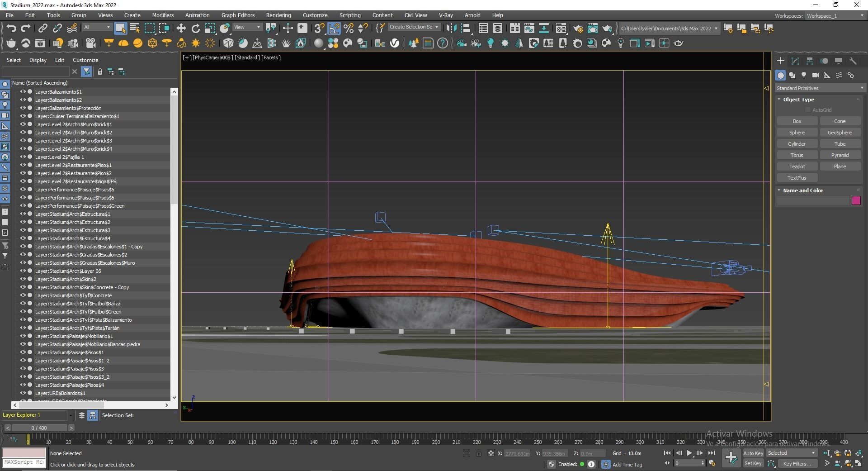Toggle the Angle Snap icon
The height and width of the screenshot is (471, 868).
334,29
